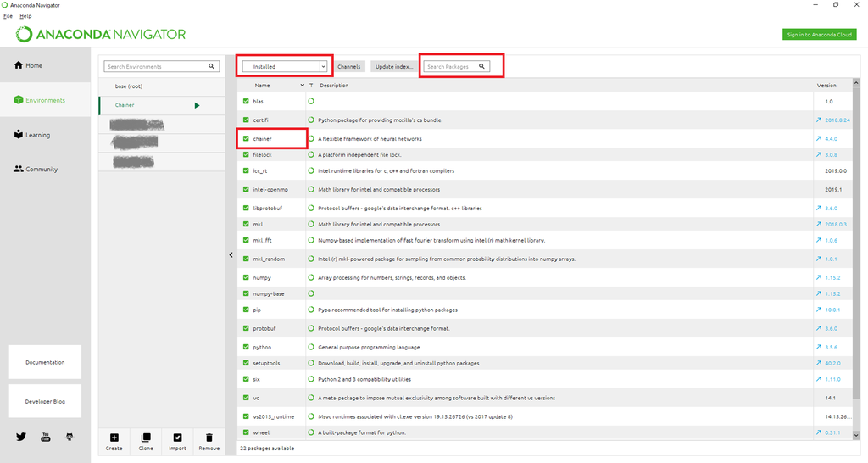Focus the Search Environments field
Image resolution: width=868 pixels, height=463 pixels.
(x=162, y=66)
